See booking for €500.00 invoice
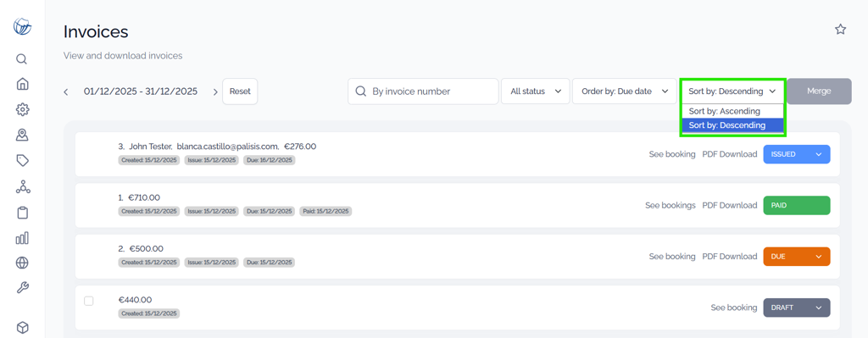868x338 pixels. [x=672, y=257]
